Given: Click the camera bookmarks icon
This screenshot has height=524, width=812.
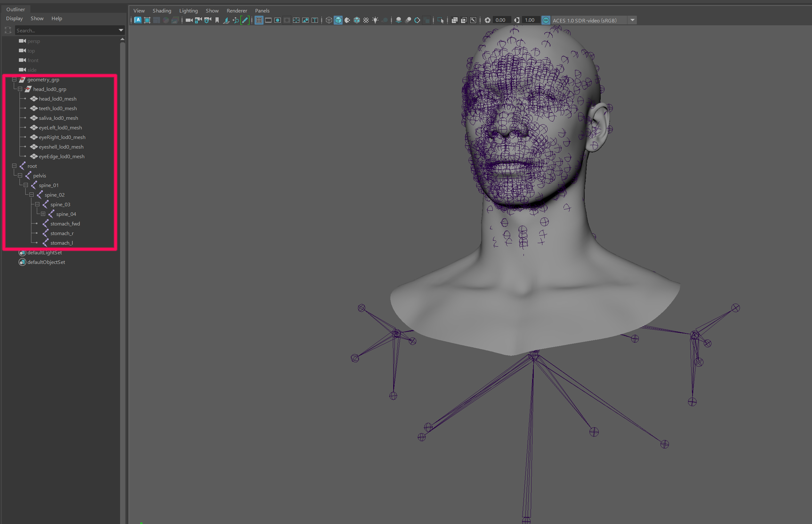Looking at the screenshot, I should tap(217, 20).
